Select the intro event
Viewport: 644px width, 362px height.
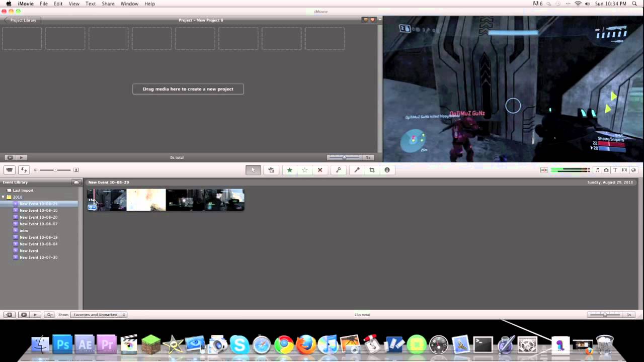tap(24, 231)
